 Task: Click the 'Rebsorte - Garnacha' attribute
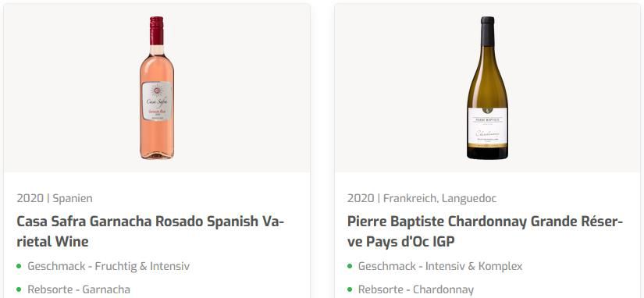point(79,289)
